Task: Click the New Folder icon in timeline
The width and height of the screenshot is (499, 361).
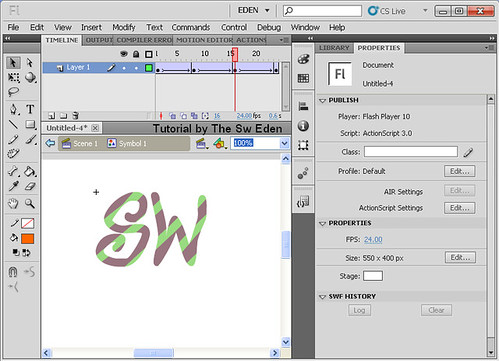Action: pyautogui.click(x=63, y=116)
